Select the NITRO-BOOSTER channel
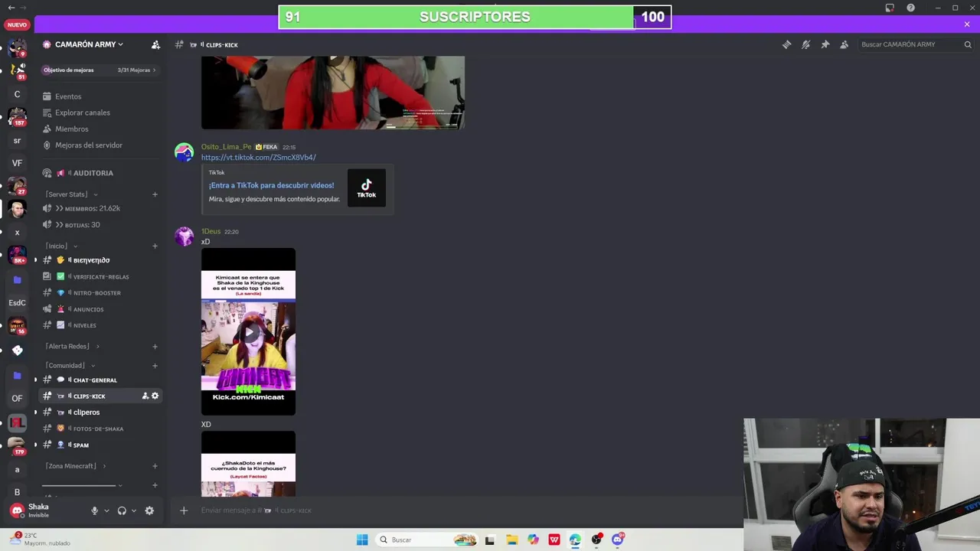Image resolution: width=980 pixels, height=551 pixels. 100,293
